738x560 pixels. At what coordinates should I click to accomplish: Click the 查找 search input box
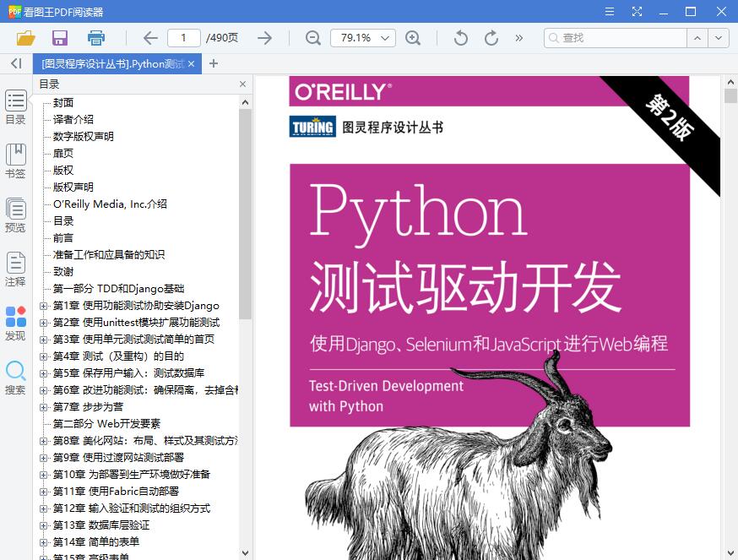[616, 38]
